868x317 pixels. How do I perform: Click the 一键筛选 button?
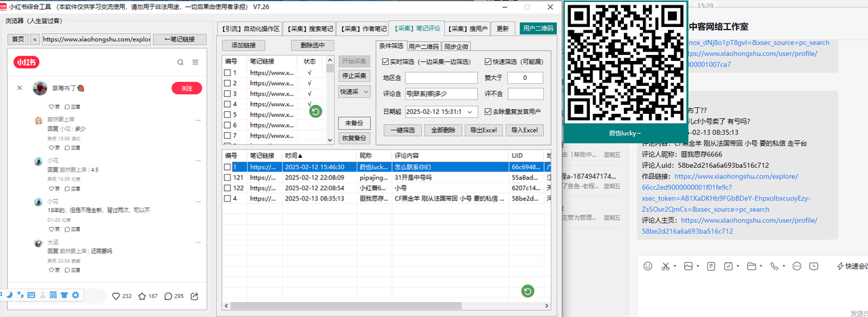click(403, 130)
